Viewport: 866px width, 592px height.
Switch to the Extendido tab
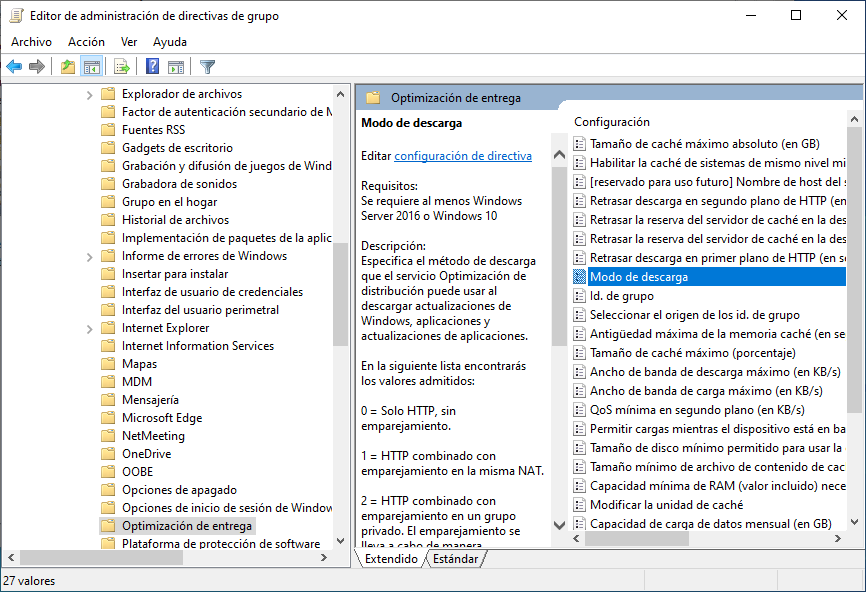[x=391, y=559]
